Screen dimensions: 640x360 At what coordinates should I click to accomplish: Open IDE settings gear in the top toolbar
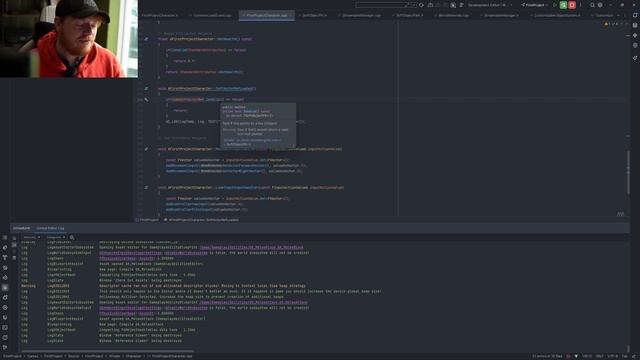pos(600,5)
